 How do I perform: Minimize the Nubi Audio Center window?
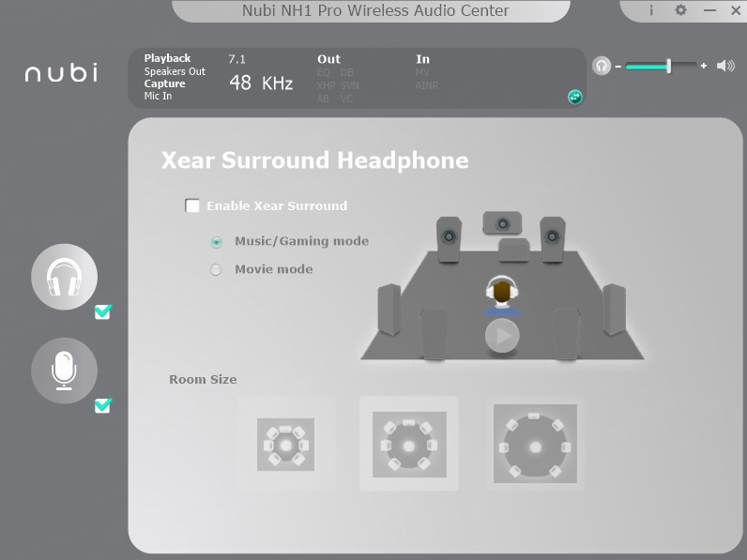[x=709, y=10]
